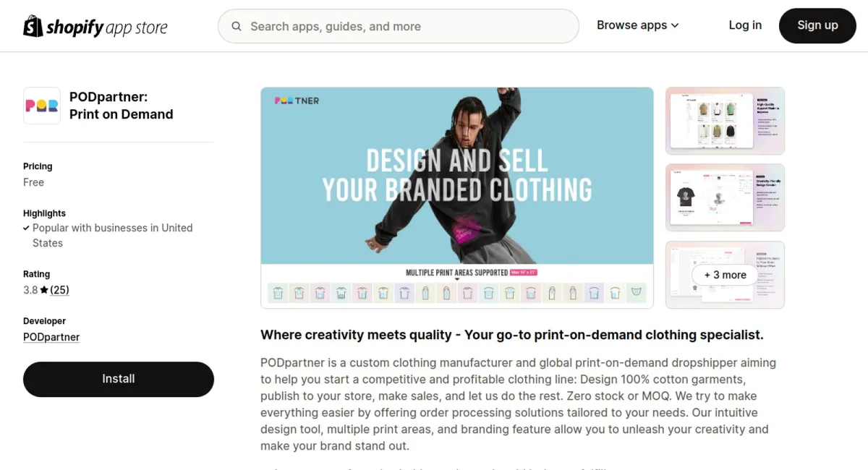Screen dimensions: 868x470
Task: Open the first product grid thumbnail
Action: click(725, 121)
